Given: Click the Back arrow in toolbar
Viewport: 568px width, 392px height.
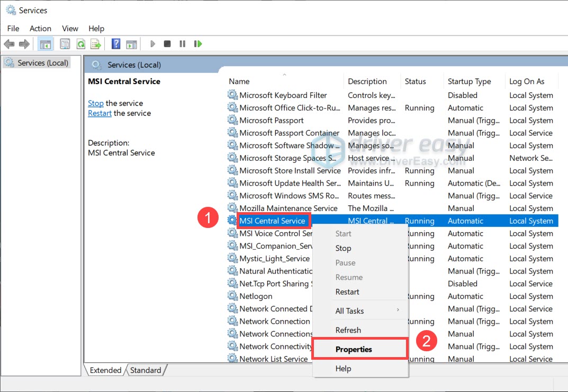Looking at the screenshot, I should click(8, 44).
